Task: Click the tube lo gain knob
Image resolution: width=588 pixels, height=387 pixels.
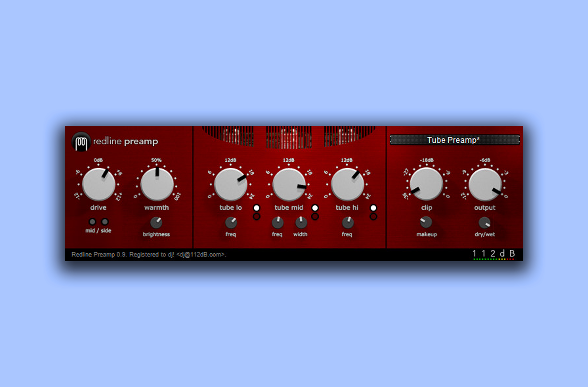Action: click(x=231, y=184)
